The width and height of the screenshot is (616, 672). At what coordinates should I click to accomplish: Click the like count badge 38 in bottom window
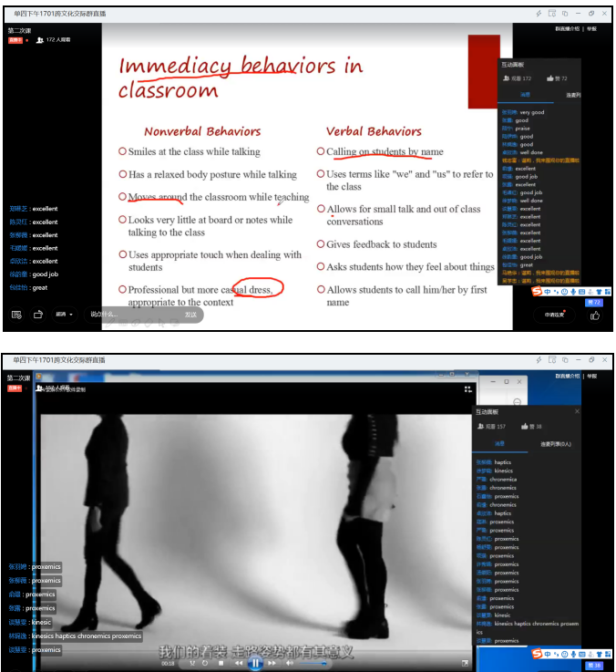(594, 665)
